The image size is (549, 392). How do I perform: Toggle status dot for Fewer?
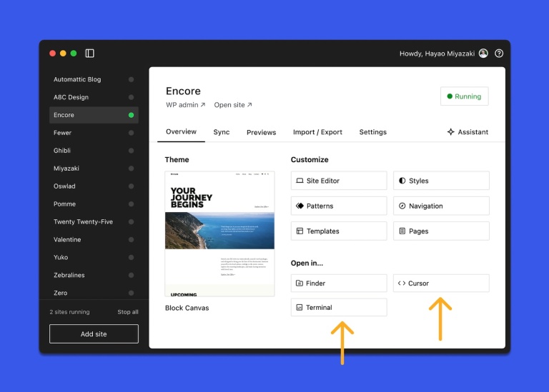click(x=131, y=133)
